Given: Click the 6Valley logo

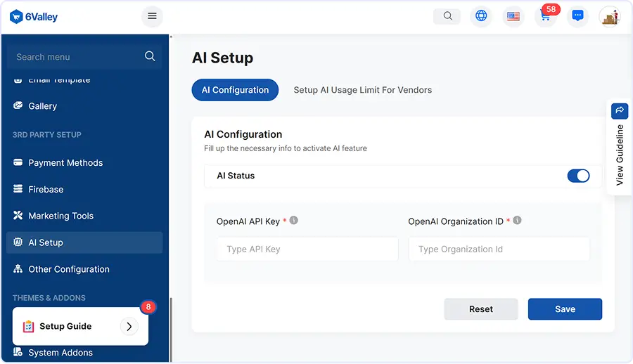Looking at the screenshot, I should (x=34, y=17).
